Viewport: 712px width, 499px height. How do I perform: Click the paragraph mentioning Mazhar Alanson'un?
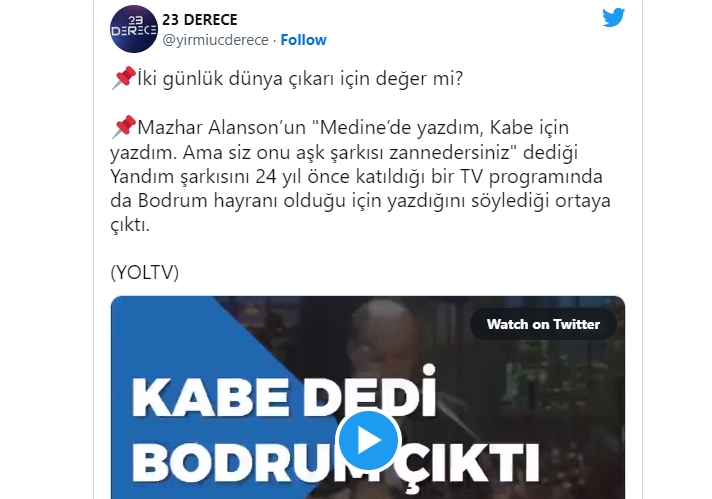(361, 176)
